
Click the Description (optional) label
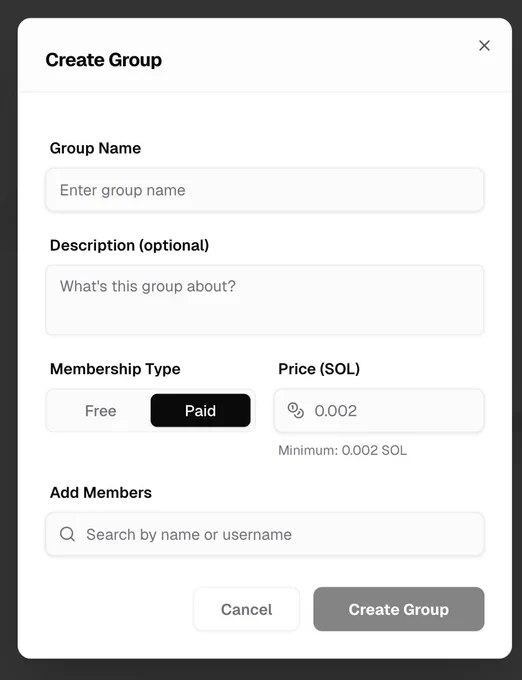pyautogui.click(x=130, y=245)
